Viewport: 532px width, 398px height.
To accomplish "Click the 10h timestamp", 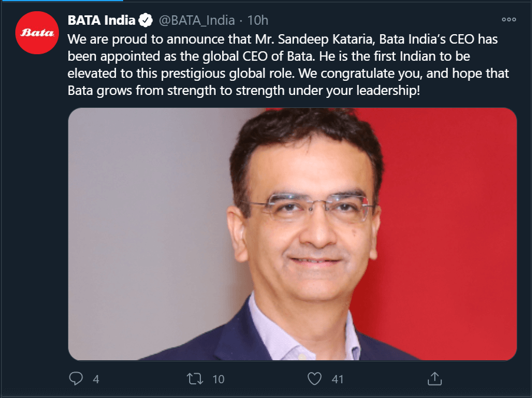I will coord(257,21).
